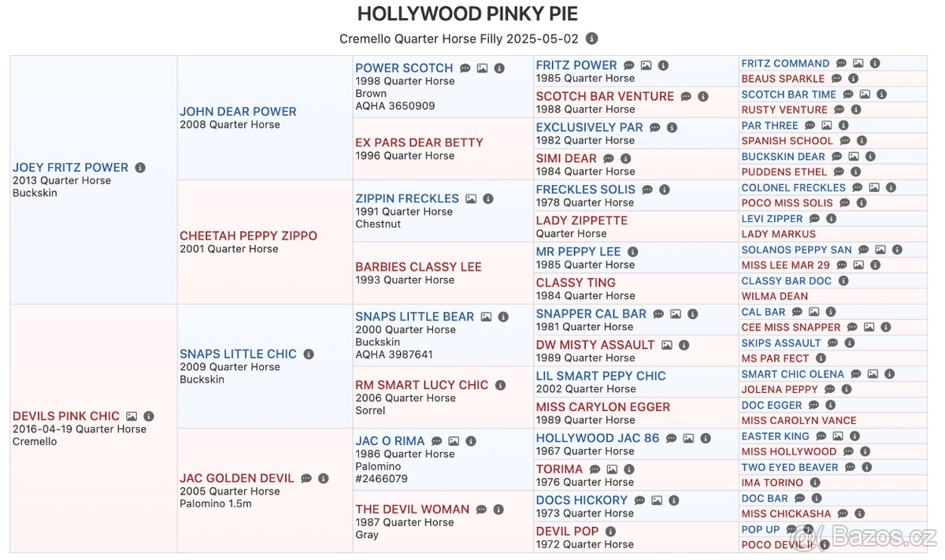Image resolution: width=945 pixels, height=560 pixels.
Task: Open the LIL SMART PEPY CHIC link
Action: (x=601, y=376)
